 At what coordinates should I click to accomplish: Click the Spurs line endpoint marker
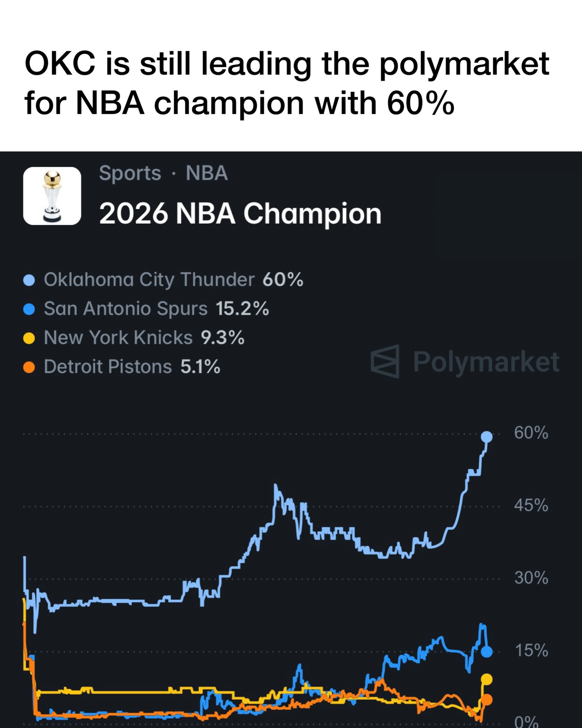pos(487,652)
